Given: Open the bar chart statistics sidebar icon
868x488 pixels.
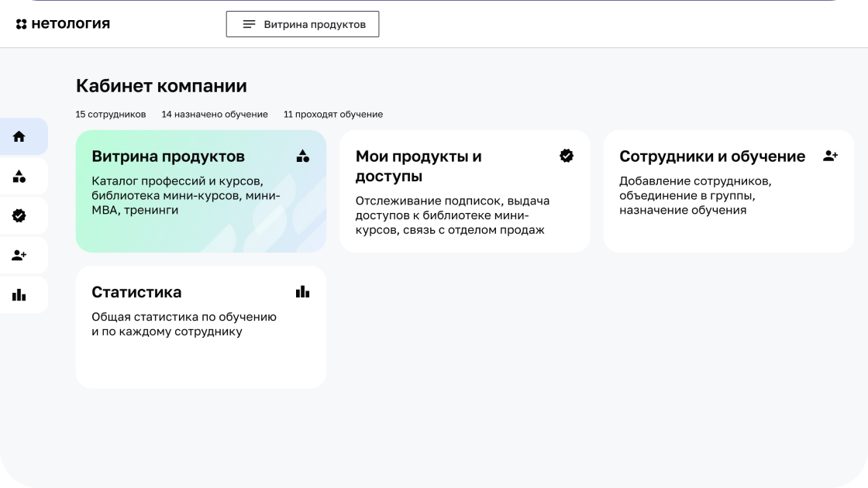Looking at the screenshot, I should pos(19,295).
